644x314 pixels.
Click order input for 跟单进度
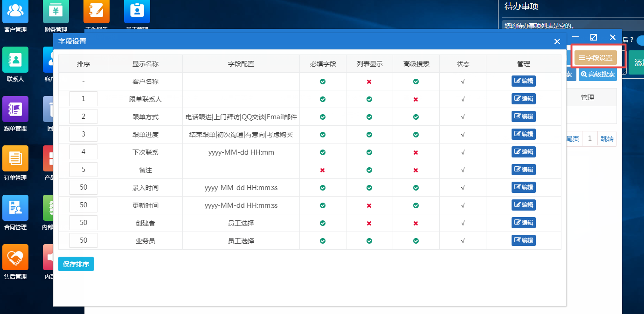[83, 134]
